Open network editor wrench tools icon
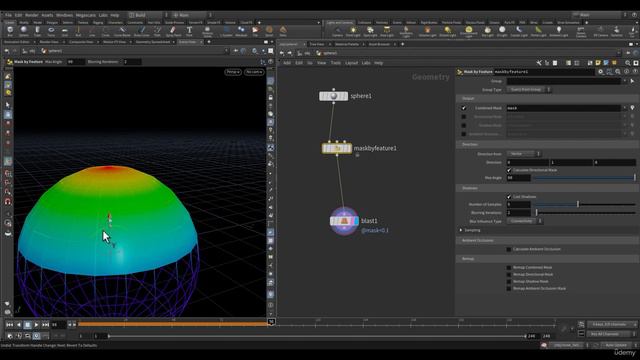Viewport: 640px width, 360px height. coord(539,63)
